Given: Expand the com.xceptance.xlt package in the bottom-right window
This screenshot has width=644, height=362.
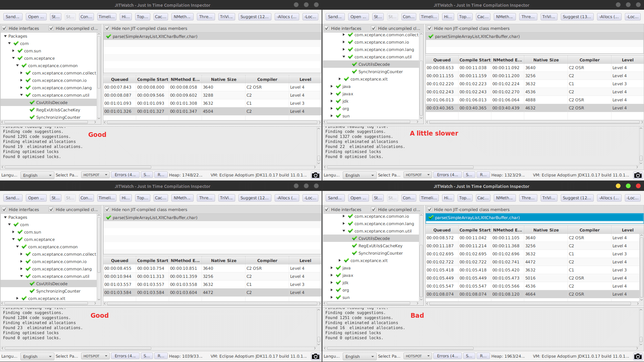Looking at the screenshot, I should [x=340, y=261].
